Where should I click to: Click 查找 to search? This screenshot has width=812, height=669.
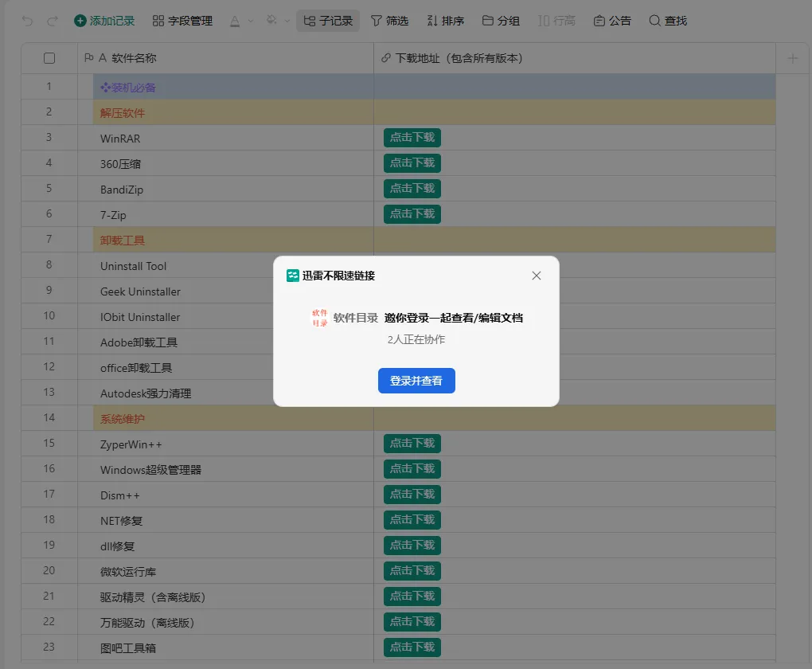[668, 21]
